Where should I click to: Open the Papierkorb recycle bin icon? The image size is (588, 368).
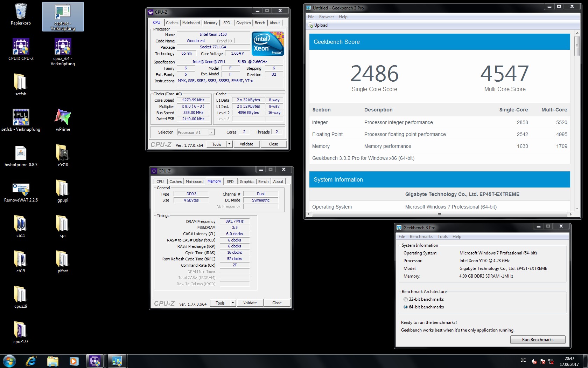(21, 15)
